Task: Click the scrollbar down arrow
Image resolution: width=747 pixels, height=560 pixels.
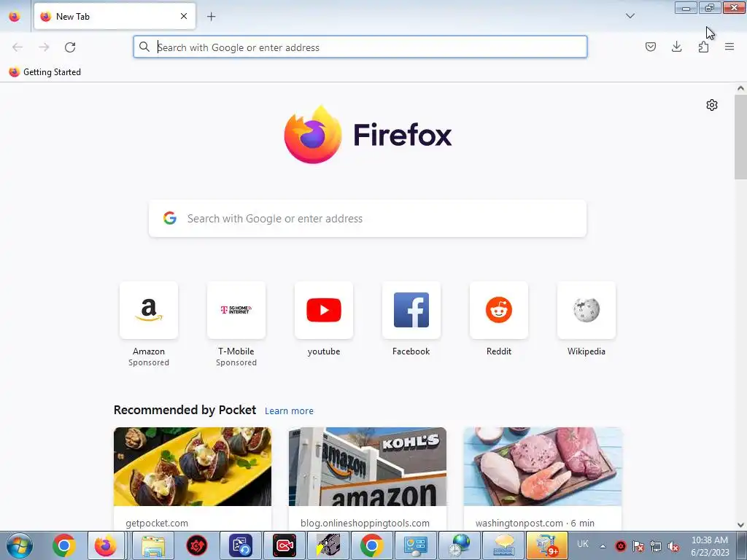Action: [740, 525]
